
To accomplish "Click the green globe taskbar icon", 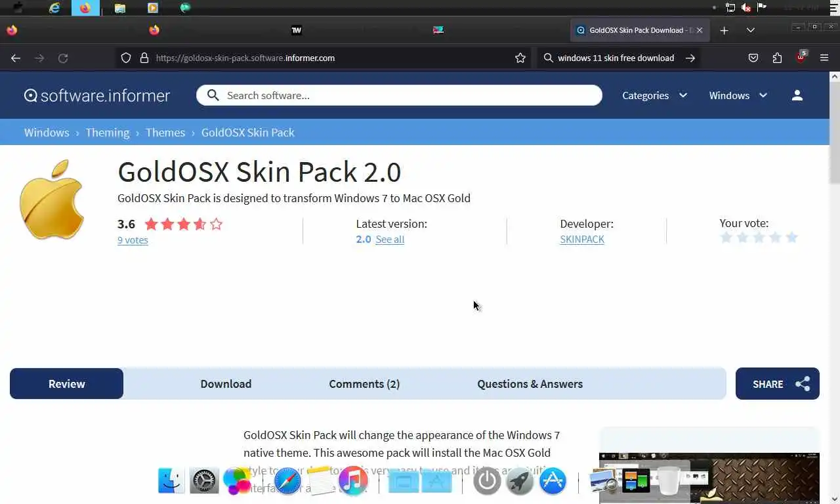I will (x=186, y=8).
